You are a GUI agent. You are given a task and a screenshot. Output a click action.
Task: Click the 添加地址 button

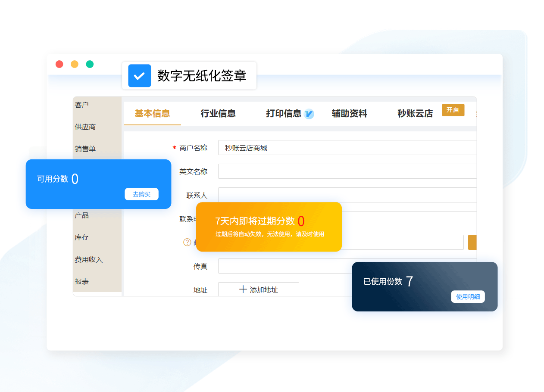pyautogui.click(x=259, y=289)
